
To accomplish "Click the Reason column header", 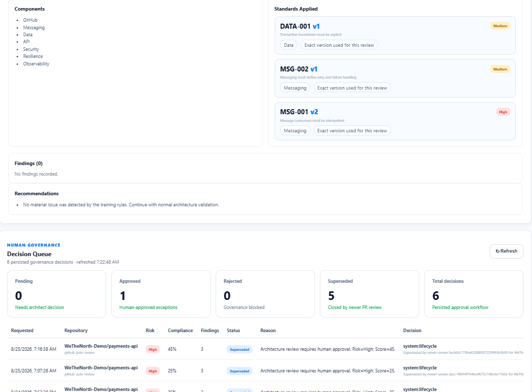I will 268,330.
